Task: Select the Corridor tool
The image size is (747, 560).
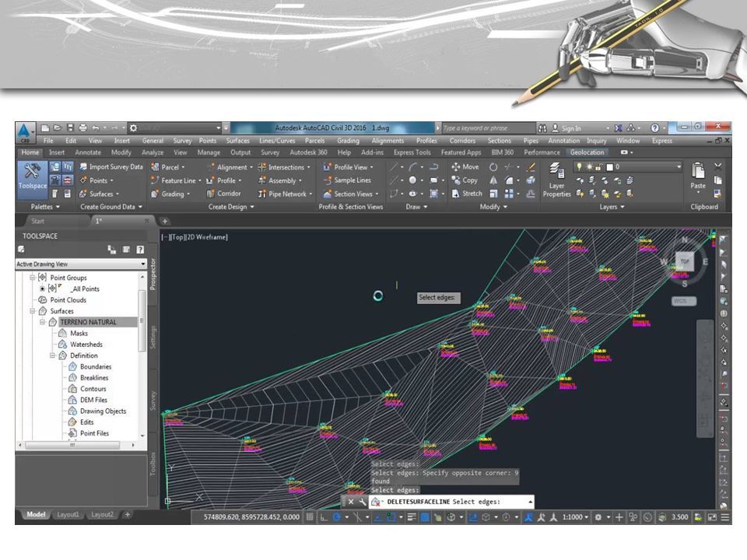Action: tap(224, 194)
